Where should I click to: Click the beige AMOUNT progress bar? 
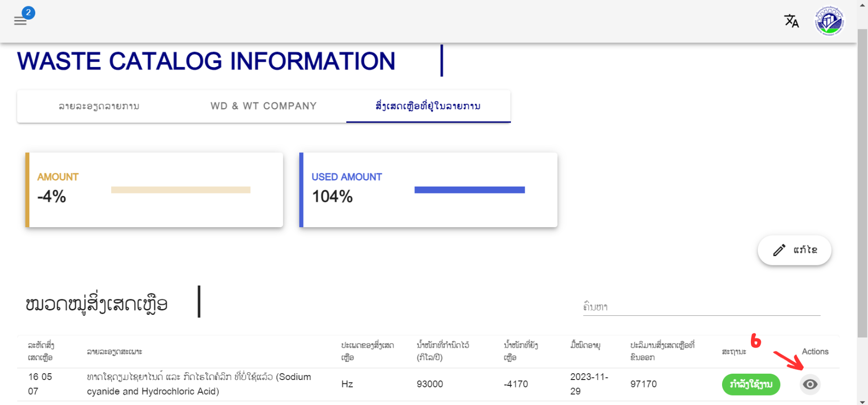(x=180, y=190)
